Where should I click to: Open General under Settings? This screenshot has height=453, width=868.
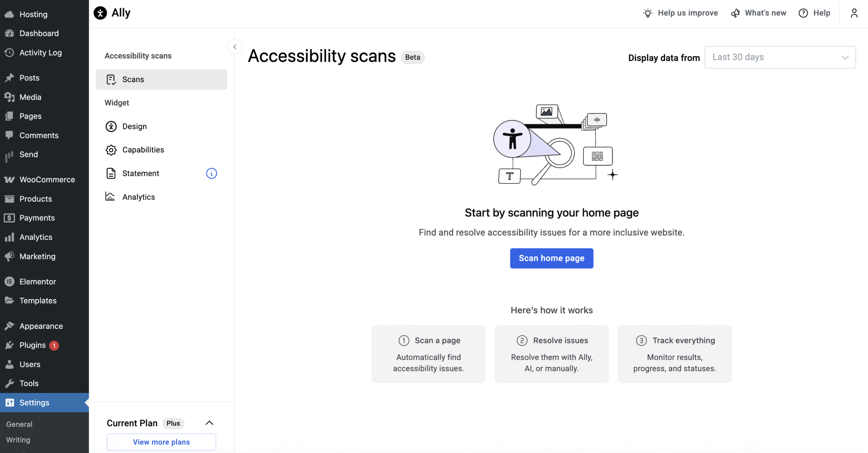19,424
